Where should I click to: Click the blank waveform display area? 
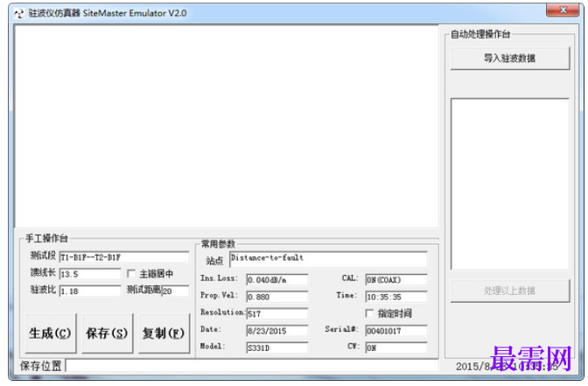tap(227, 126)
